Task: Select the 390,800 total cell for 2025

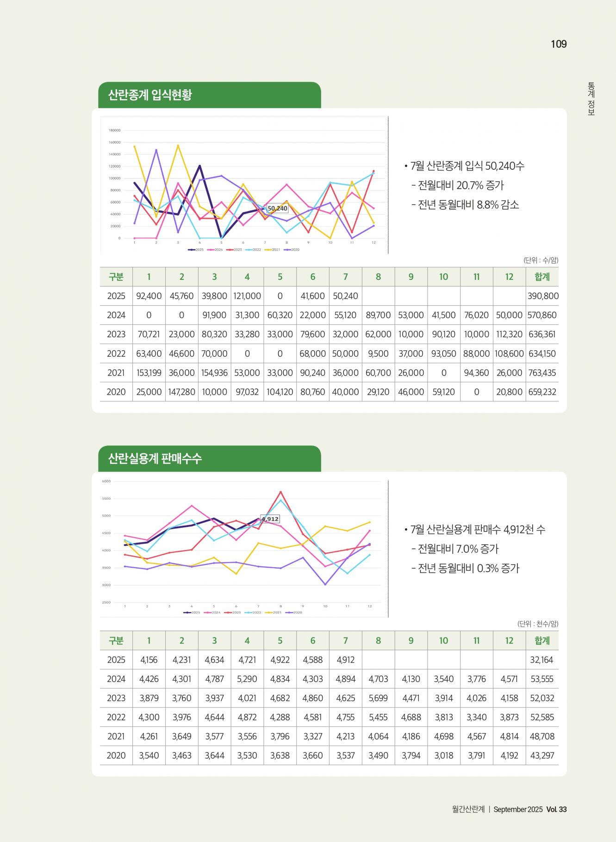Action: (542, 296)
